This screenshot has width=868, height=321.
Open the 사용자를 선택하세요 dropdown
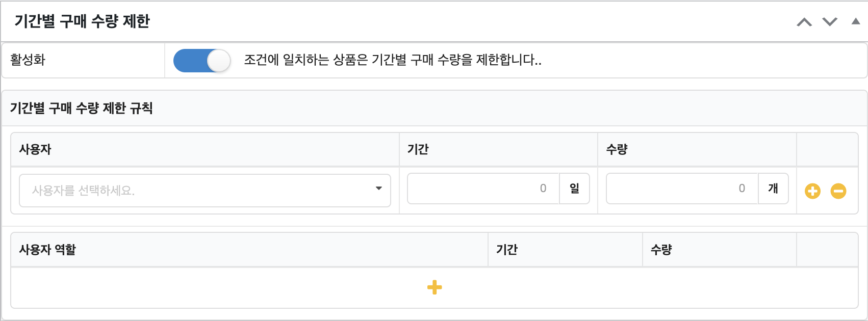point(205,191)
